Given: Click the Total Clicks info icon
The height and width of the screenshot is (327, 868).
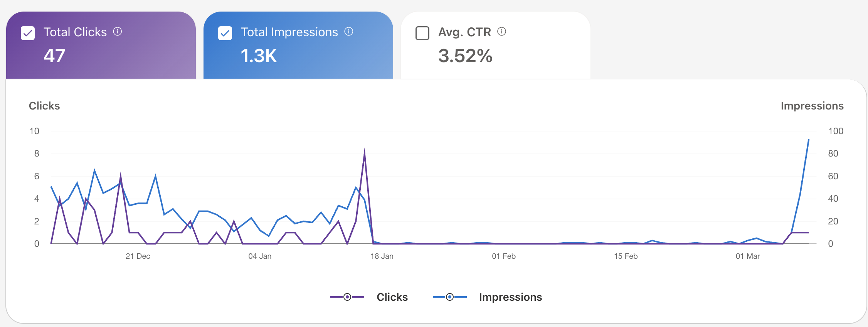Looking at the screenshot, I should click(x=118, y=32).
